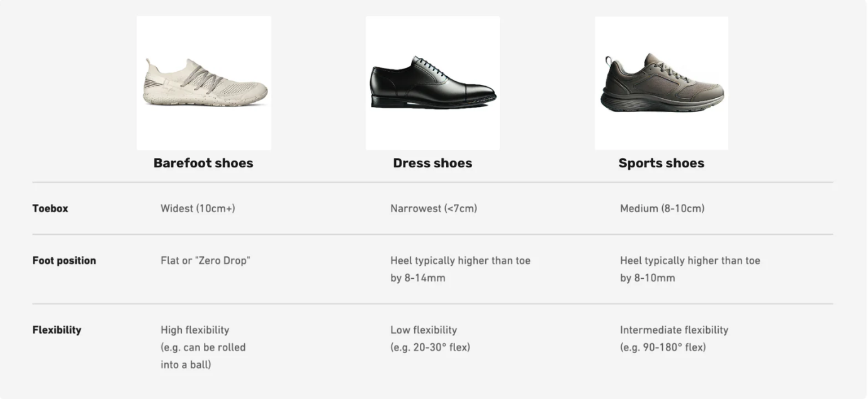
Task: Click the '(e.g. 90-180° flex)' example text
Action: pos(663,347)
